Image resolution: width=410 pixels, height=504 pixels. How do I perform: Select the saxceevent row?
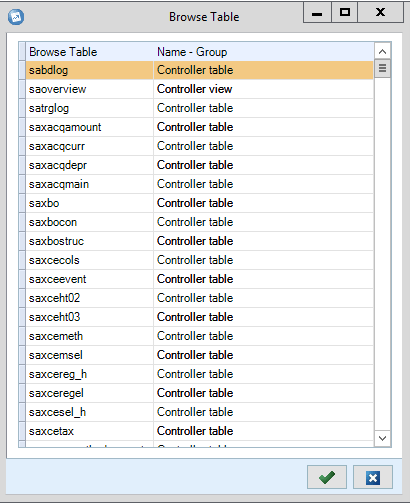click(x=199, y=279)
